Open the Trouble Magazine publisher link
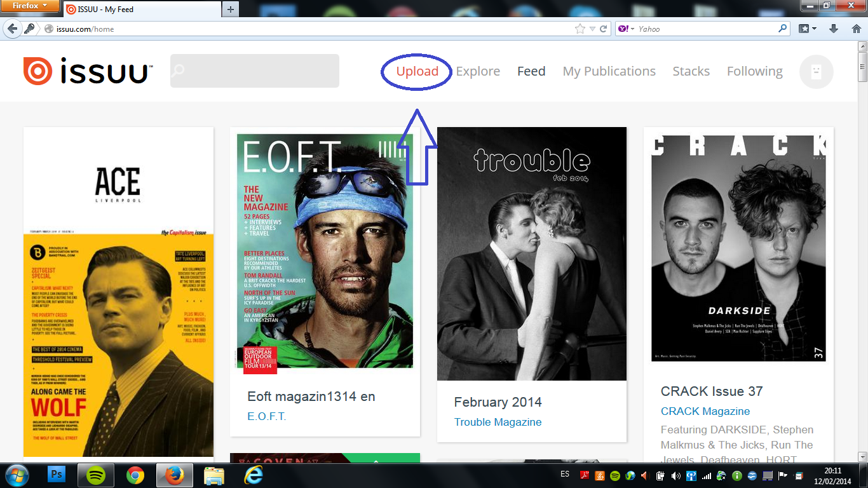Viewport: 868px width, 488px height. point(498,422)
